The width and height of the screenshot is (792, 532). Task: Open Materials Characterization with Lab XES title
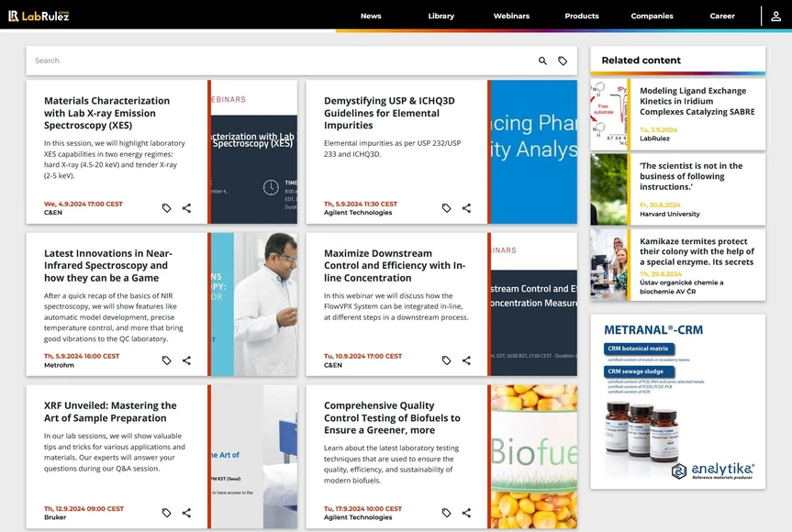coord(106,113)
